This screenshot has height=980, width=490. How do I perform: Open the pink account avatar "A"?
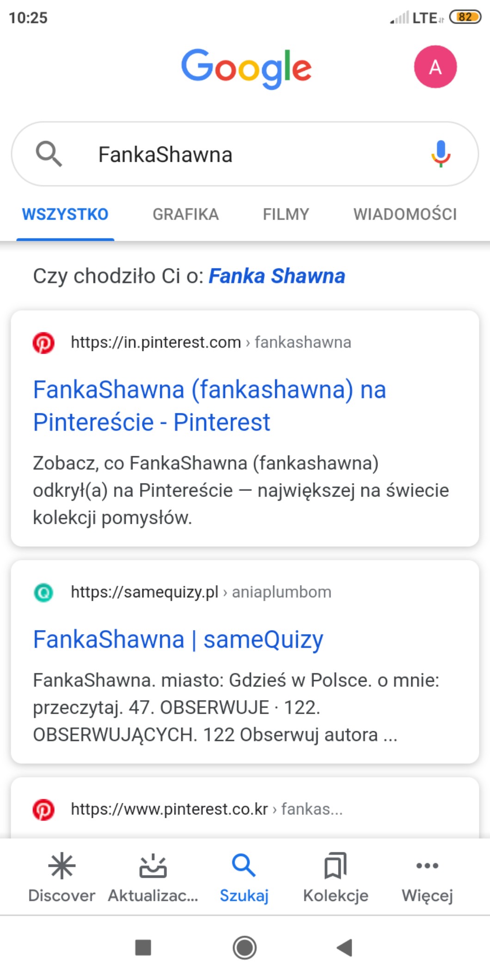(435, 67)
